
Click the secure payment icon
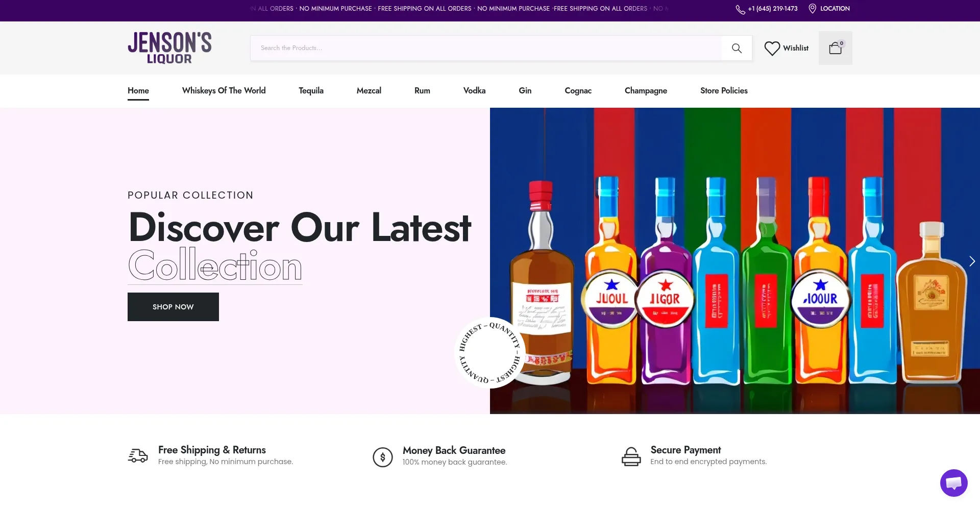click(x=631, y=456)
